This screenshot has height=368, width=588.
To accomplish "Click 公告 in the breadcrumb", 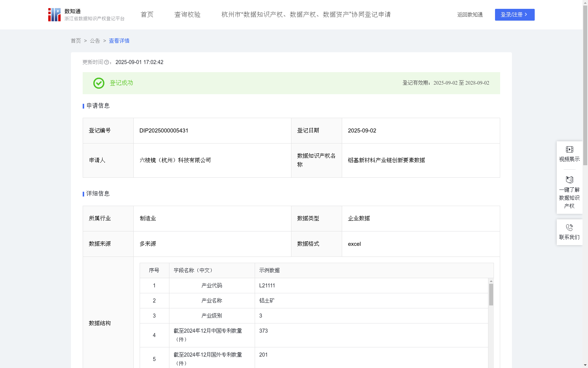I will click(95, 41).
